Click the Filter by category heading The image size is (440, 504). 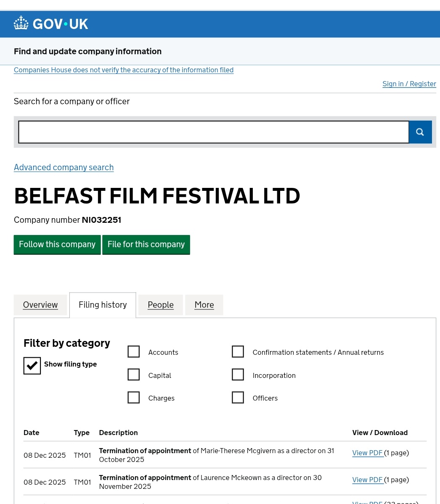point(66,343)
